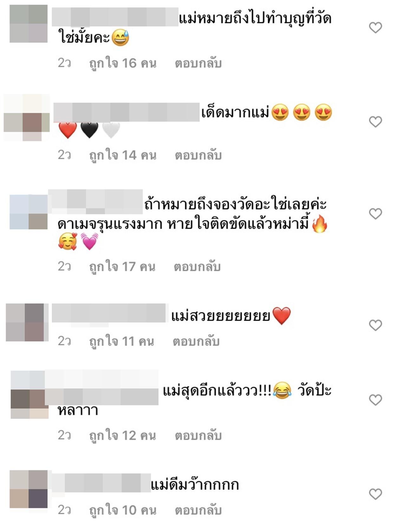View who liked: ถูกใจ 16 คน

pos(123,63)
